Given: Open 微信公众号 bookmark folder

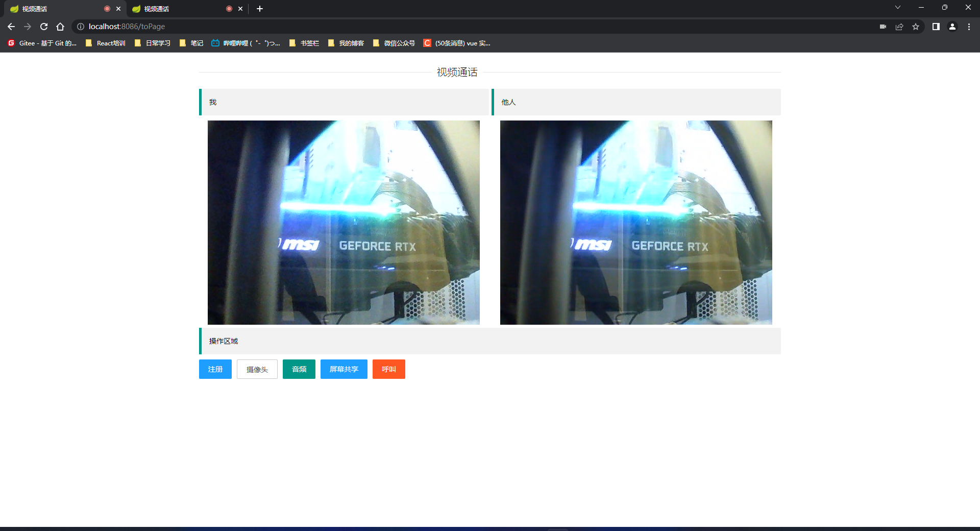Looking at the screenshot, I should [394, 43].
